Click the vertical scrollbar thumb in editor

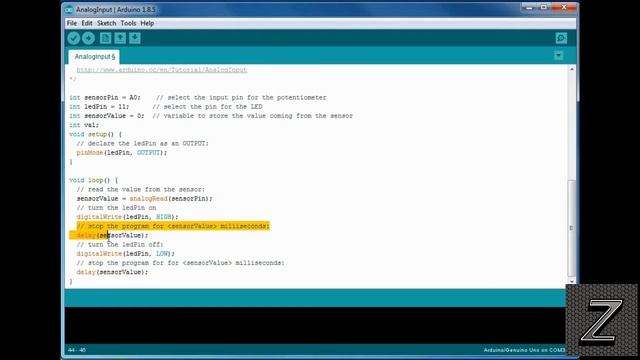pos(571,228)
